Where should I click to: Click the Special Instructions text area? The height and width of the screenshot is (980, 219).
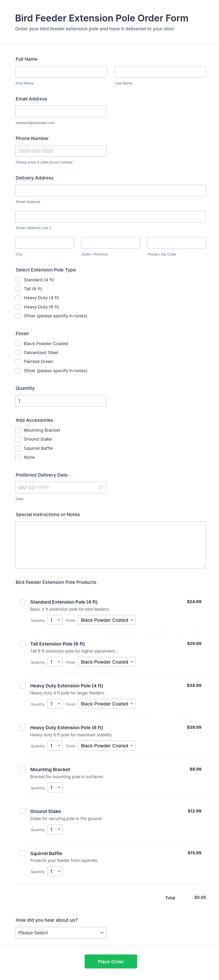[x=110, y=545]
